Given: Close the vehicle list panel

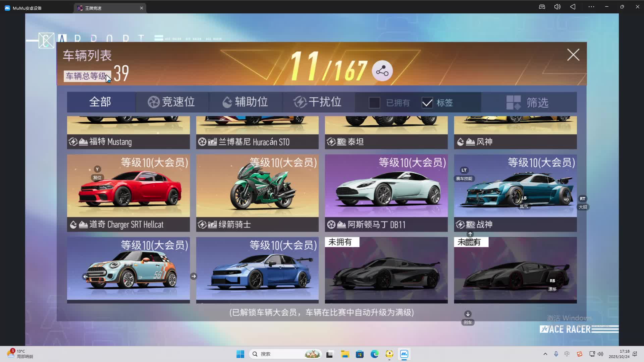Looking at the screenshot, I should tap(573, 55).
